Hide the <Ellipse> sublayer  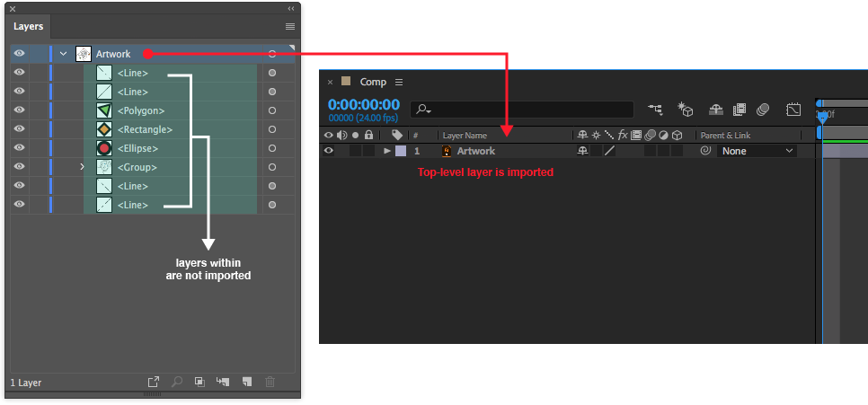(x=20, y=148)
